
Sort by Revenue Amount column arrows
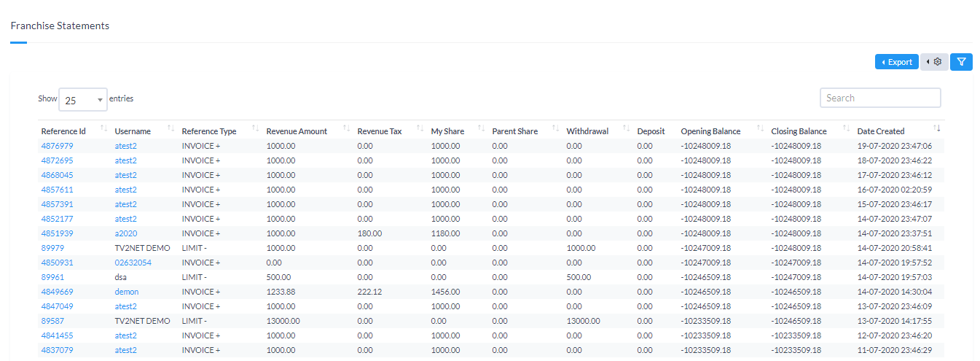point(346,129)
